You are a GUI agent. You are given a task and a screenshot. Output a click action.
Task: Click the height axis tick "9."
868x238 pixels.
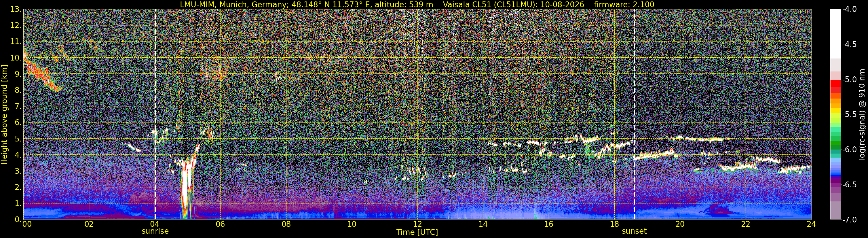pyautogui.click(x=18, y=74)
